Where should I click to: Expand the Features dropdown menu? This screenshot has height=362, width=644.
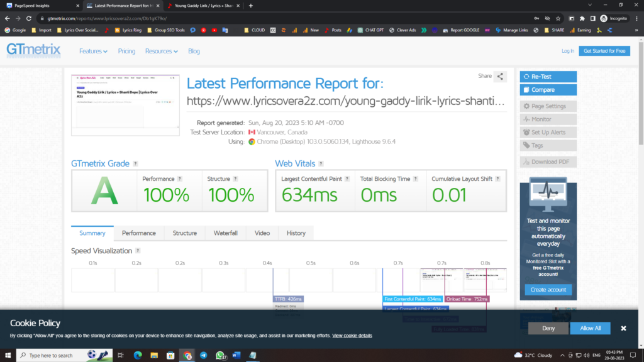93,52
